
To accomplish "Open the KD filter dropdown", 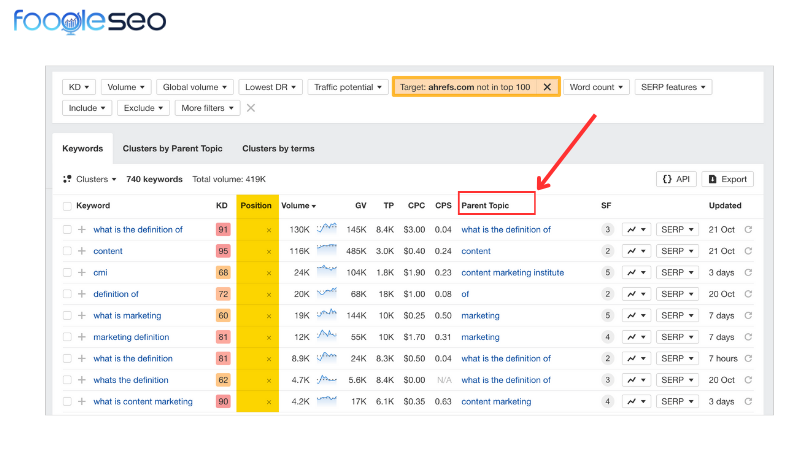I will pos(80,87).
